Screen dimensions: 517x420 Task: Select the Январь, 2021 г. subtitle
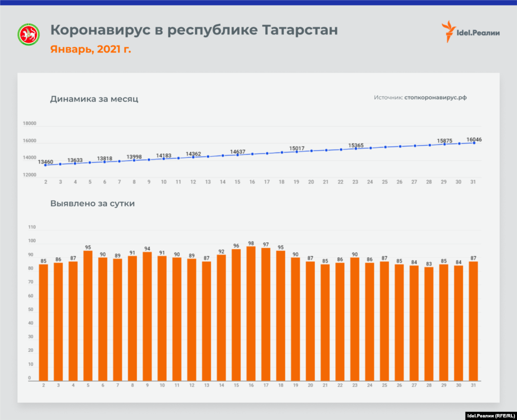coord(90,49)
